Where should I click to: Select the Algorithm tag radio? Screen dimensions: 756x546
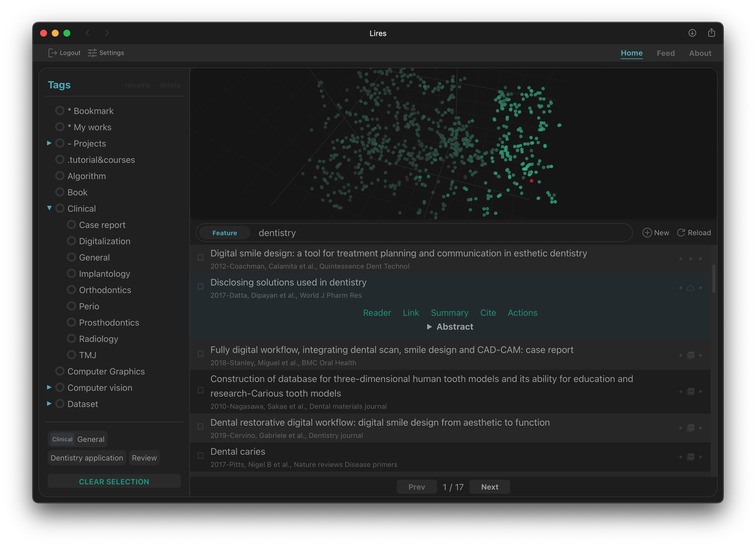[60, 176]
